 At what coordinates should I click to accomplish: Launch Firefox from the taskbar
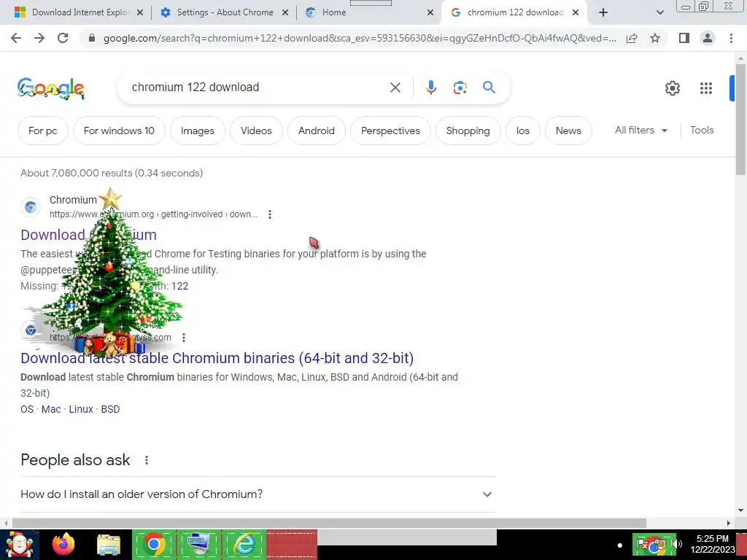coord(63,544)
